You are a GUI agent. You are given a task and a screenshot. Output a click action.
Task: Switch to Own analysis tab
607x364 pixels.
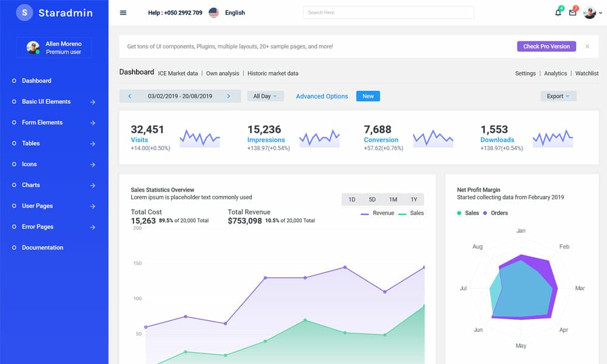coord(223,73)
